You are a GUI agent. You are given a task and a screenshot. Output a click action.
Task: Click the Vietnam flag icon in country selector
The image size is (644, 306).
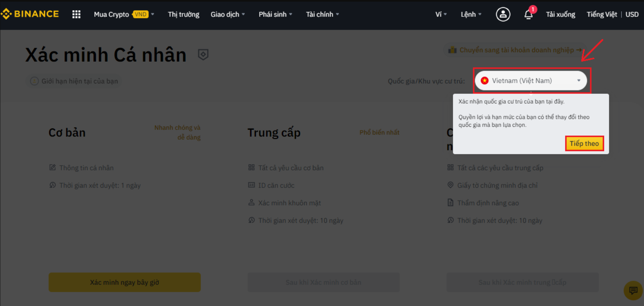[485, 81]
